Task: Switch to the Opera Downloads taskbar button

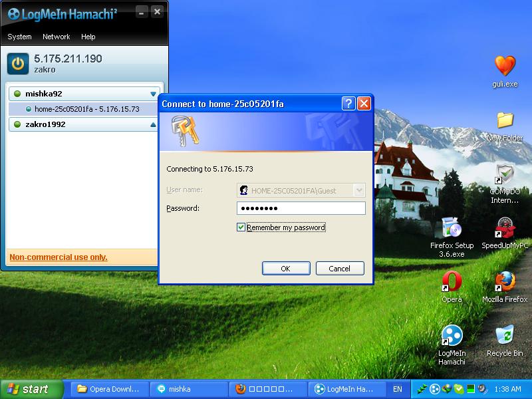Action: click(110, 389)
